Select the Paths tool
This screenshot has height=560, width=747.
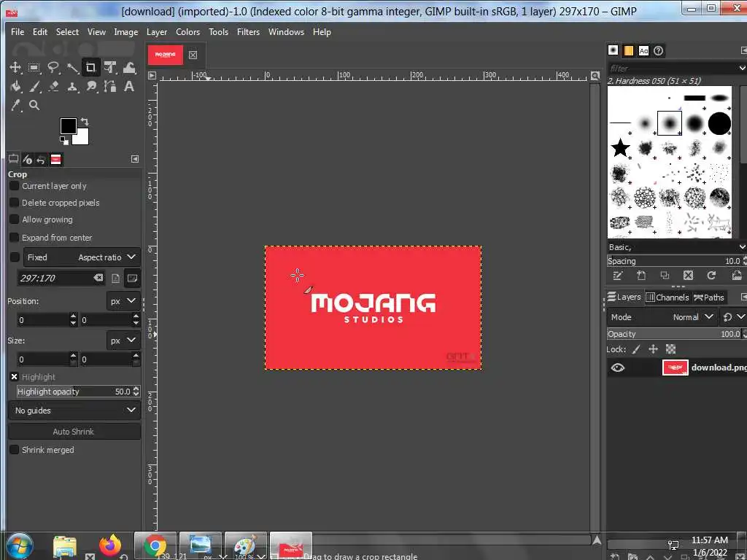110,86
